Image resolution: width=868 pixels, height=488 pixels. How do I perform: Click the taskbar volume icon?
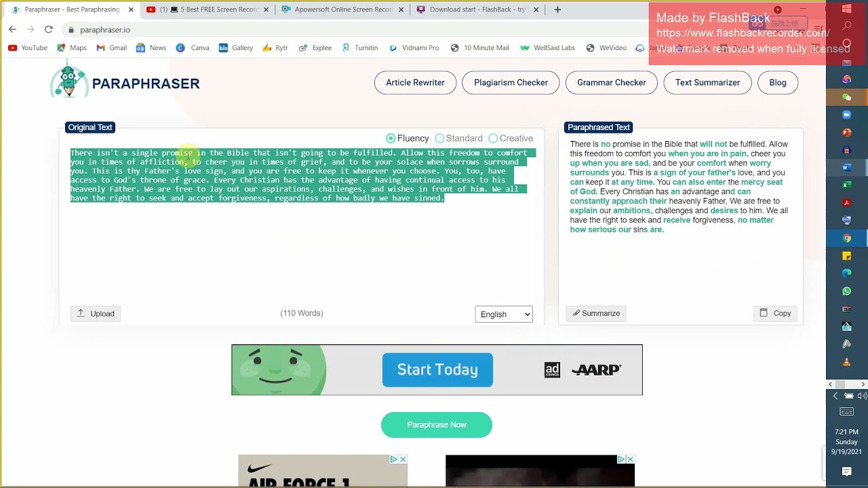pyautogui.click(x=862, y=396)
